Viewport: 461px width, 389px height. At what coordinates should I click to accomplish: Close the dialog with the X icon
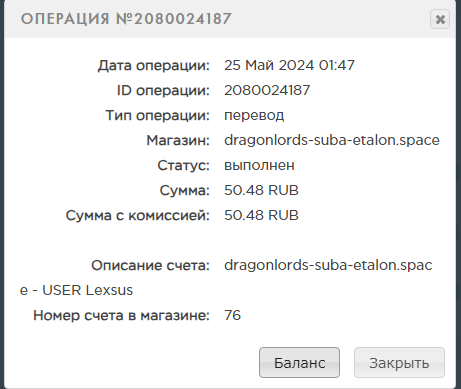pyautogui.click(x=440, y=19)
